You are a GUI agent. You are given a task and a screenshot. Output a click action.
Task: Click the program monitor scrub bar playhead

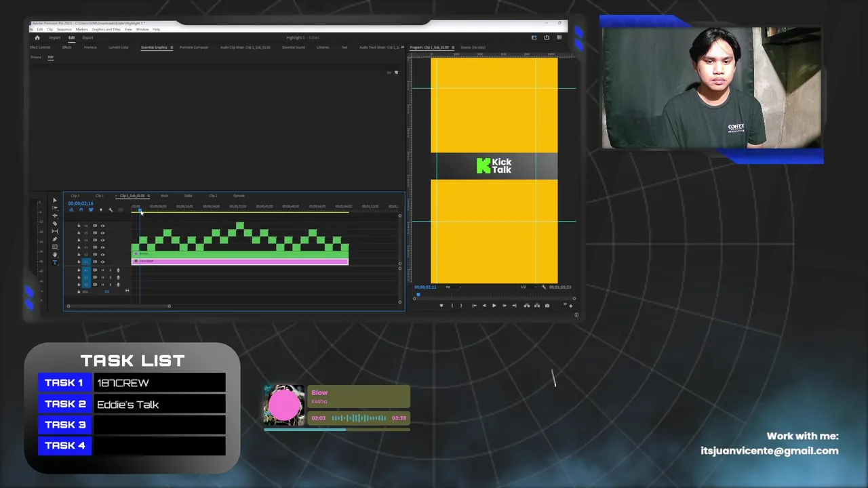pyautogui.click(x=418, y=295)
